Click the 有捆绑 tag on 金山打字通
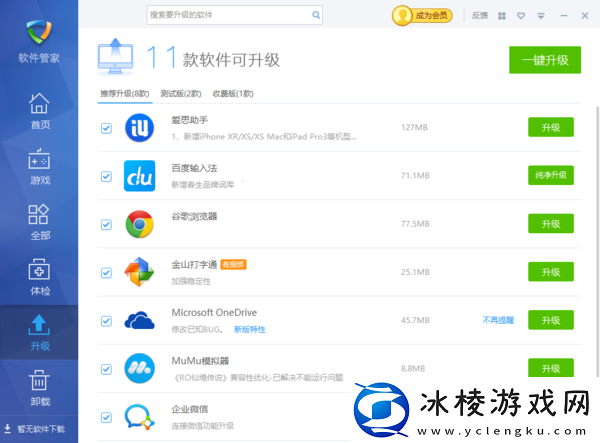Screen dimensions: 600x443 [x=233, y=264]
